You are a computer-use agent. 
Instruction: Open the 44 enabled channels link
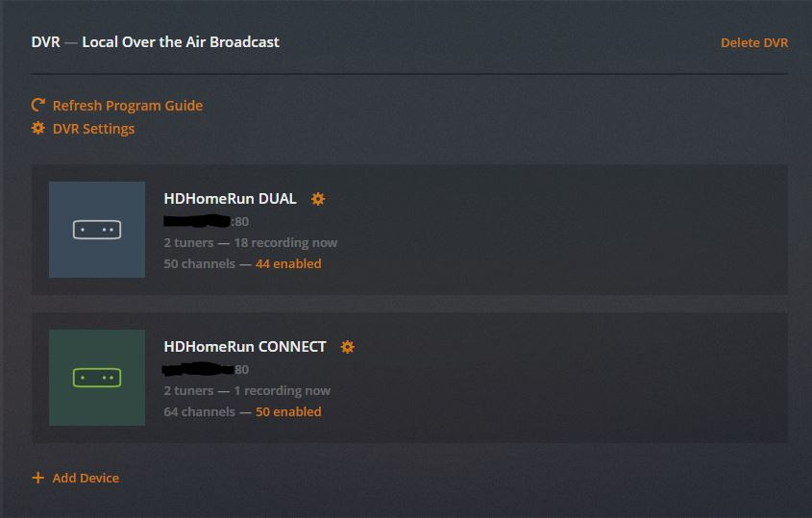288,263
